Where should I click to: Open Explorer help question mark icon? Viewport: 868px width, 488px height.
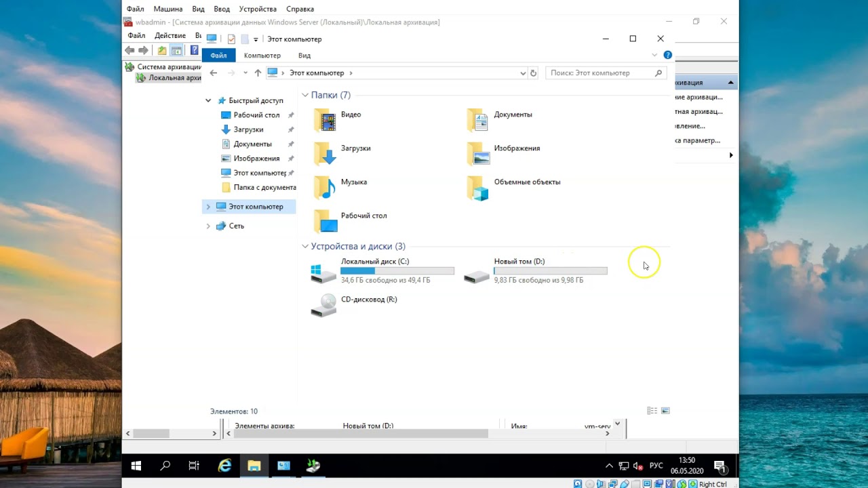(667, 55)
